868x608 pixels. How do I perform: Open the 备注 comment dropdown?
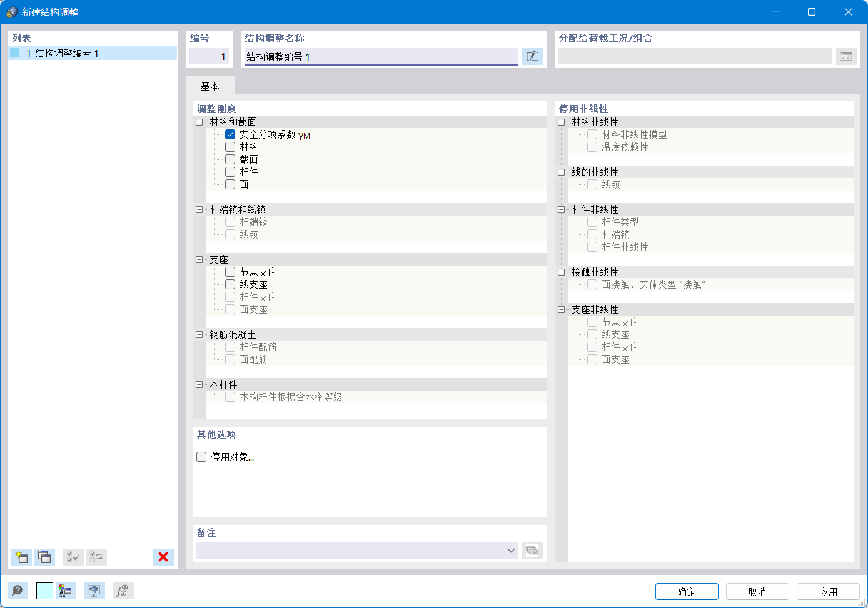(511, 551)
